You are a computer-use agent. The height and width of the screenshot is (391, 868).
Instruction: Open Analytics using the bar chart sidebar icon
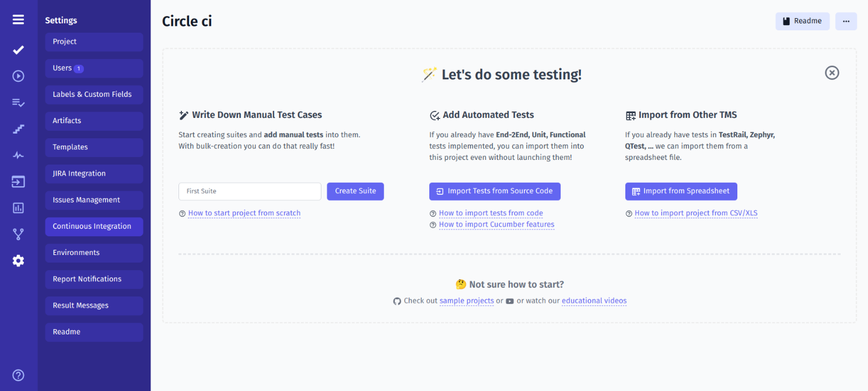[x=18, y=208]
